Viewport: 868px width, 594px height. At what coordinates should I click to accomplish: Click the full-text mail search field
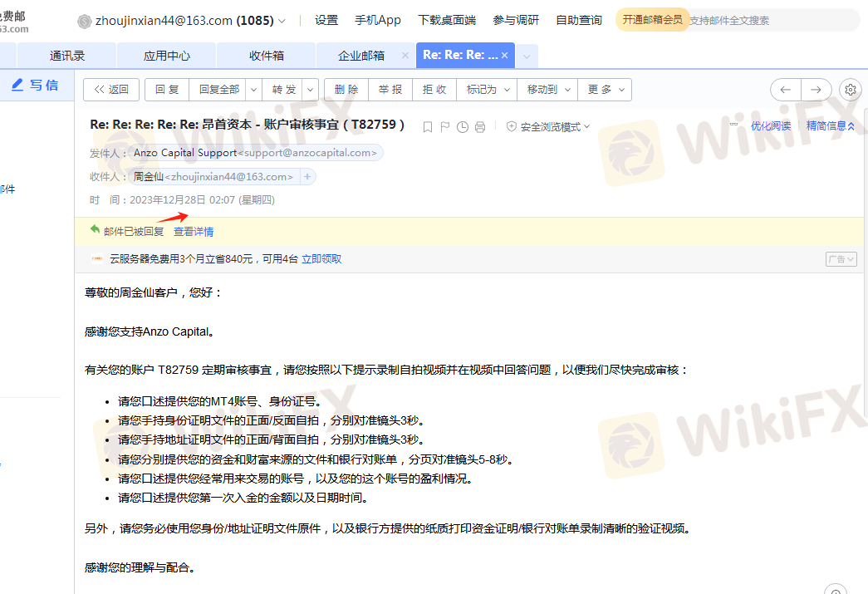[772, 21]
